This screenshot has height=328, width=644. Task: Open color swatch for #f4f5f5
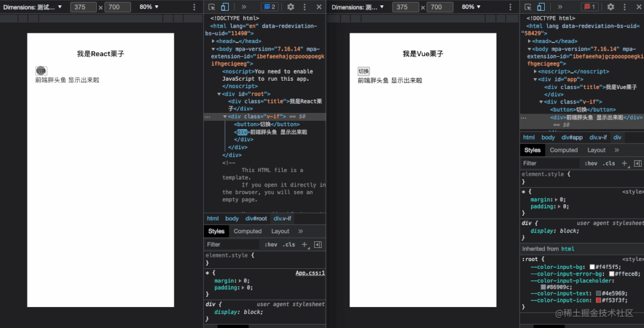(592, 266)
